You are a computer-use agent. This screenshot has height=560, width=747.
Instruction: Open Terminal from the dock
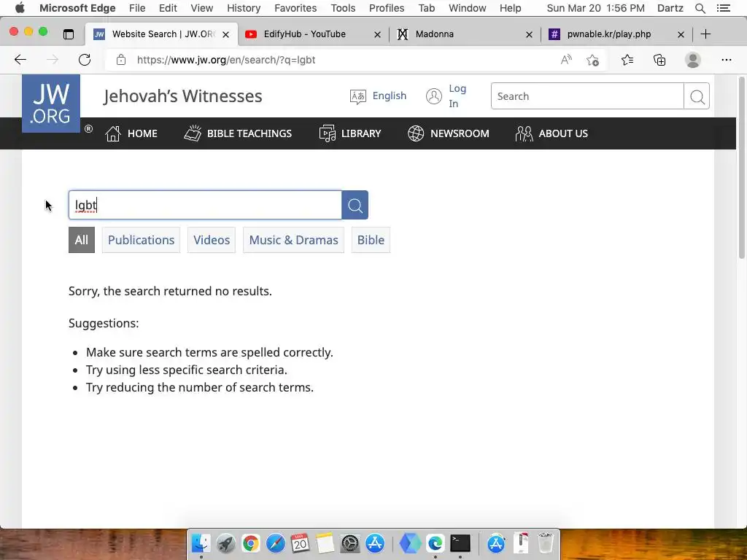(460, 543)
